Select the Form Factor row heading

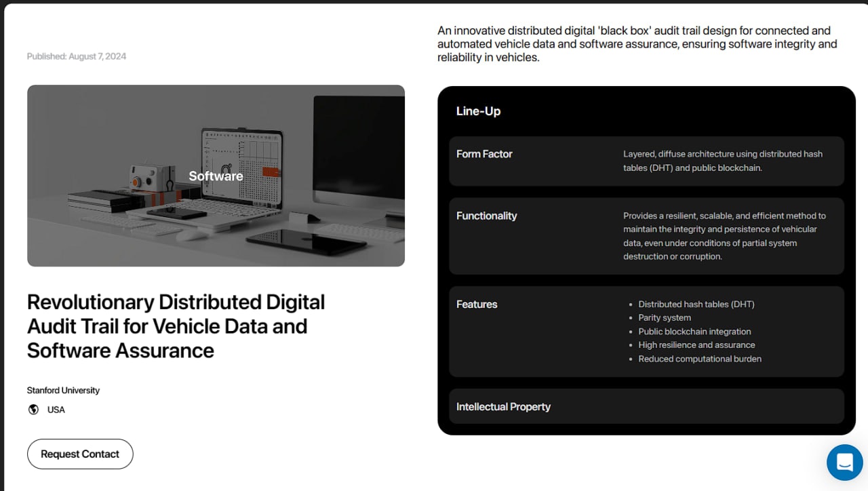click(x=484, y=154)
